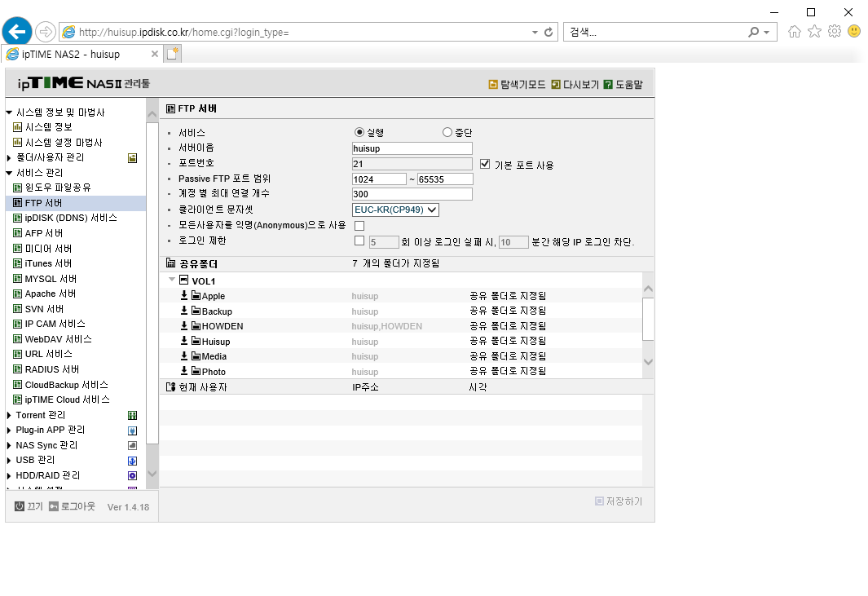
Task: Select the 실행 service radio button
Action: tap(359, 132)
